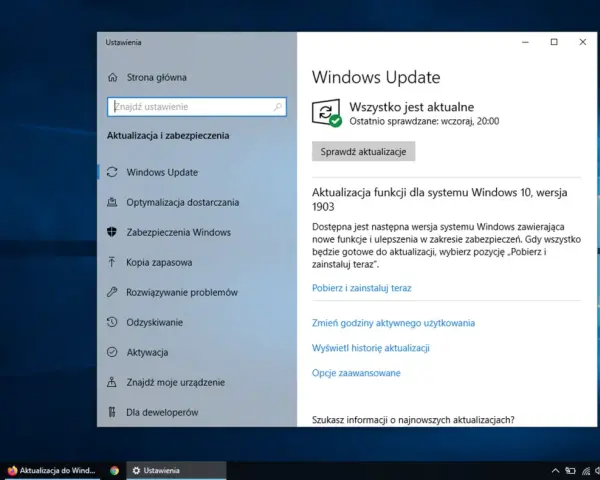Click the wrench icon for Rozwiązywanie problemów
Viewport: 600px width, 480px height.
tap(112, 292)
